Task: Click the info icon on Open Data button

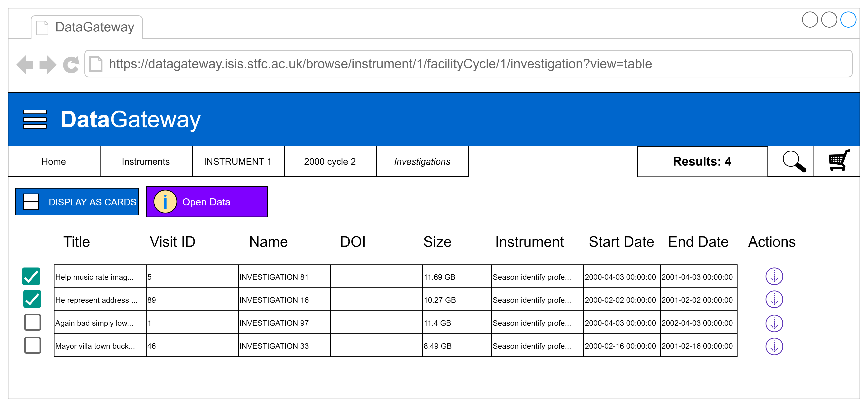Action: point(165,202)
